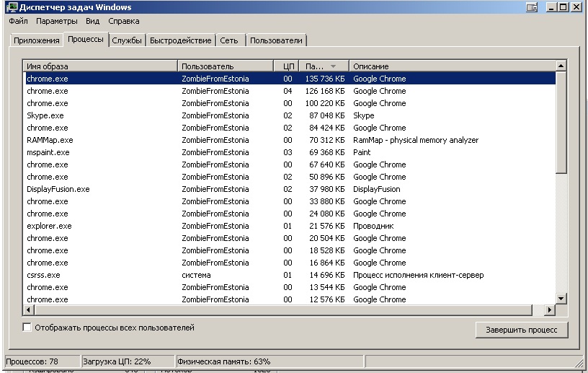Click the vertical scrollbar up arrow
This screenshot has height=373, width=588.
point(561,66)
